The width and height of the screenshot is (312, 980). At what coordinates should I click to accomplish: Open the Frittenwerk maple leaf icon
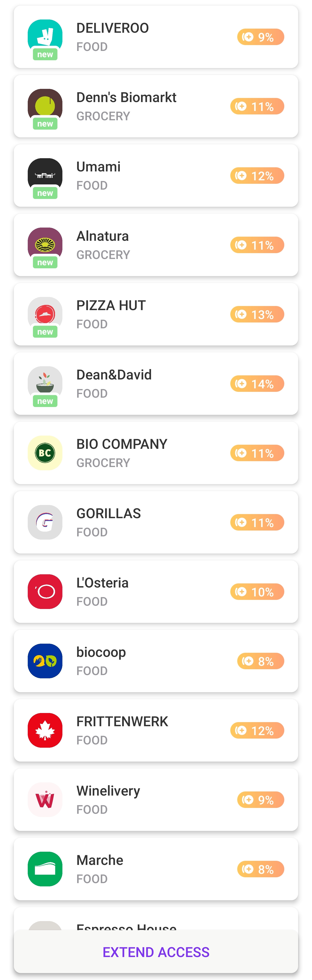click(45, 730)
